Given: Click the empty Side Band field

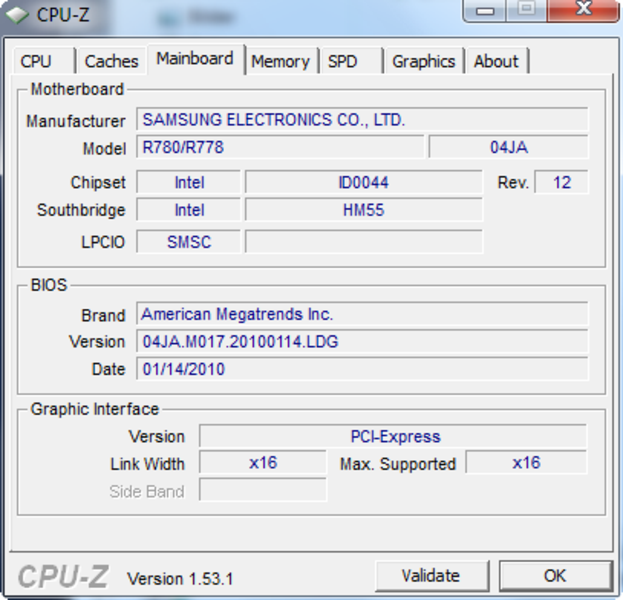Looking at the screenshot, I should coord(263,490).
